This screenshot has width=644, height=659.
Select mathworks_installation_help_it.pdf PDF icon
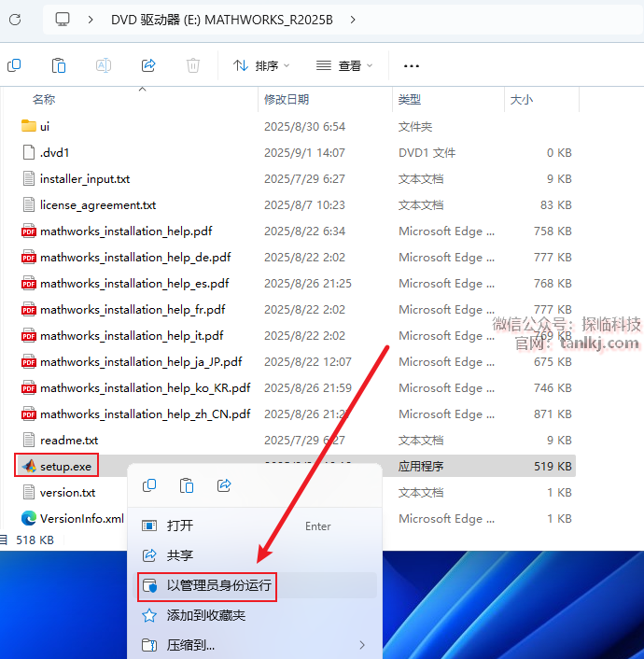(x=29, y=336)
